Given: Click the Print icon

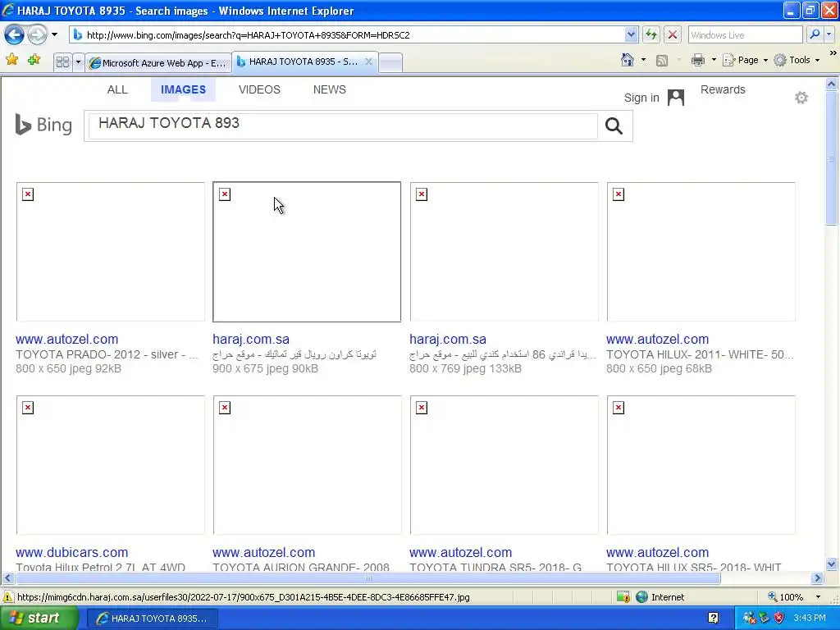Looking at the screenshot, I should [x=697, y=60].
